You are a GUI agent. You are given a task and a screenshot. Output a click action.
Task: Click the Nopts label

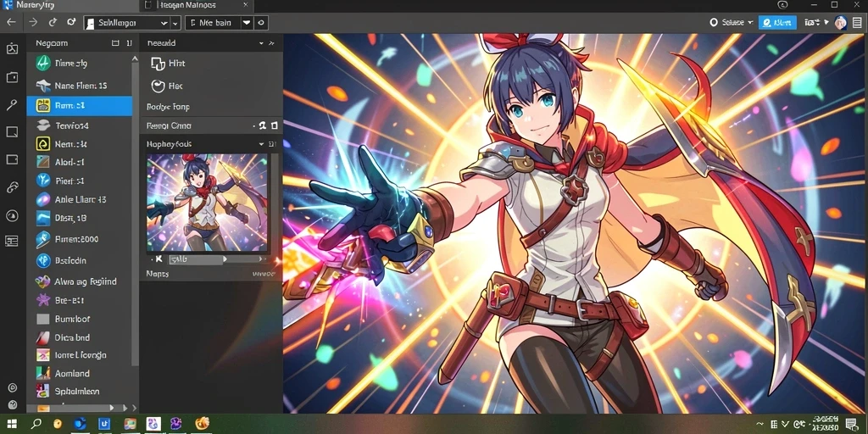point(157,274)
